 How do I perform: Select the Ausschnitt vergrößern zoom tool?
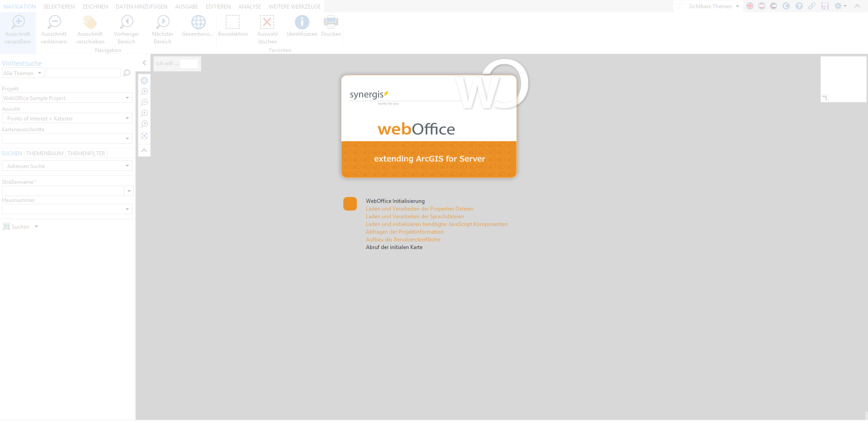coord(18,28)
